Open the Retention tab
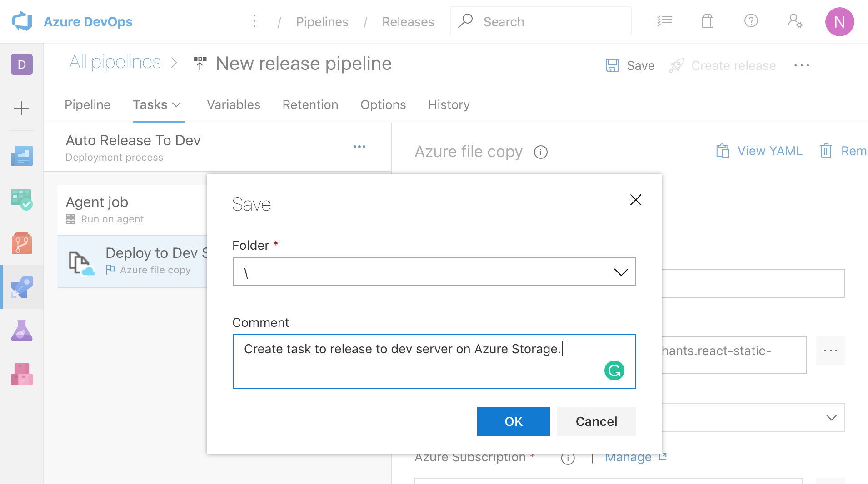This screenshot has height=484, width=868. (x=310, y=105)
